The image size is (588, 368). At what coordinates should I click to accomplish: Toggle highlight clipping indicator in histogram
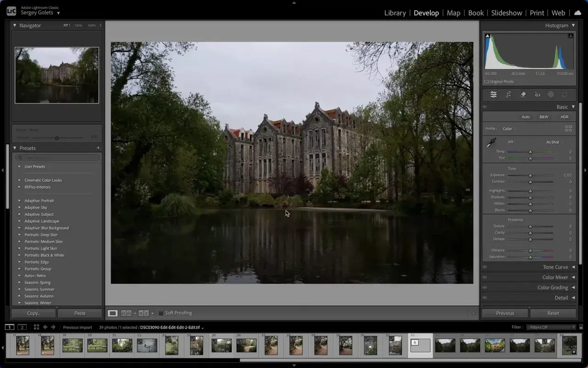click(x=571, y=36)
